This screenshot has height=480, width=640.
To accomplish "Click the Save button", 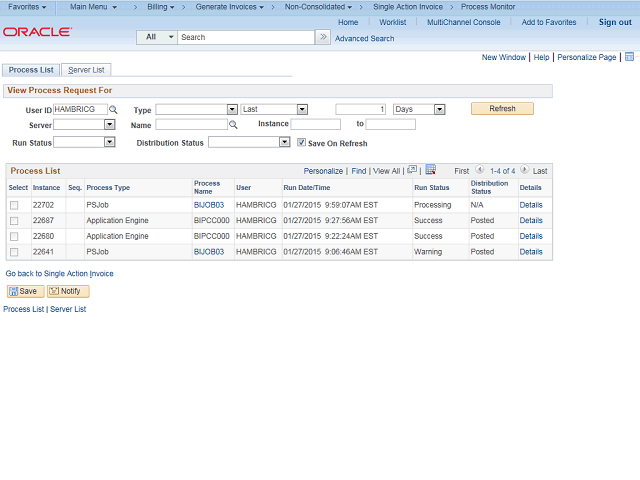I will point(25,291).
